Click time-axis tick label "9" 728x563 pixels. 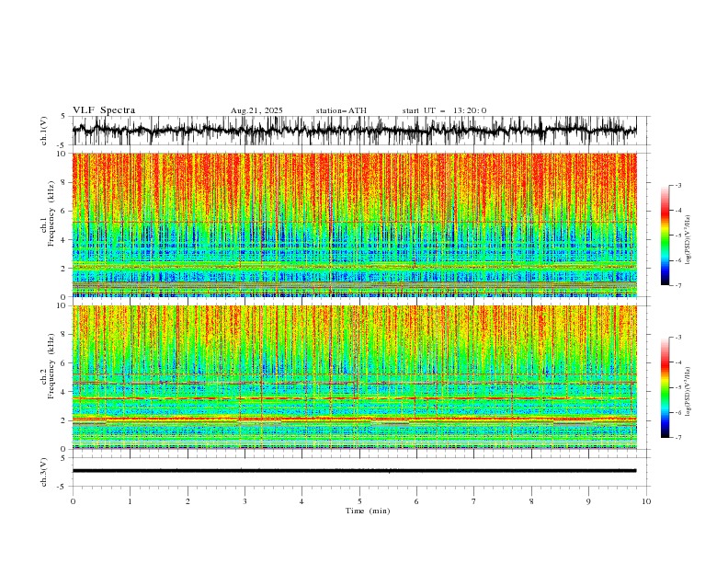588,501
